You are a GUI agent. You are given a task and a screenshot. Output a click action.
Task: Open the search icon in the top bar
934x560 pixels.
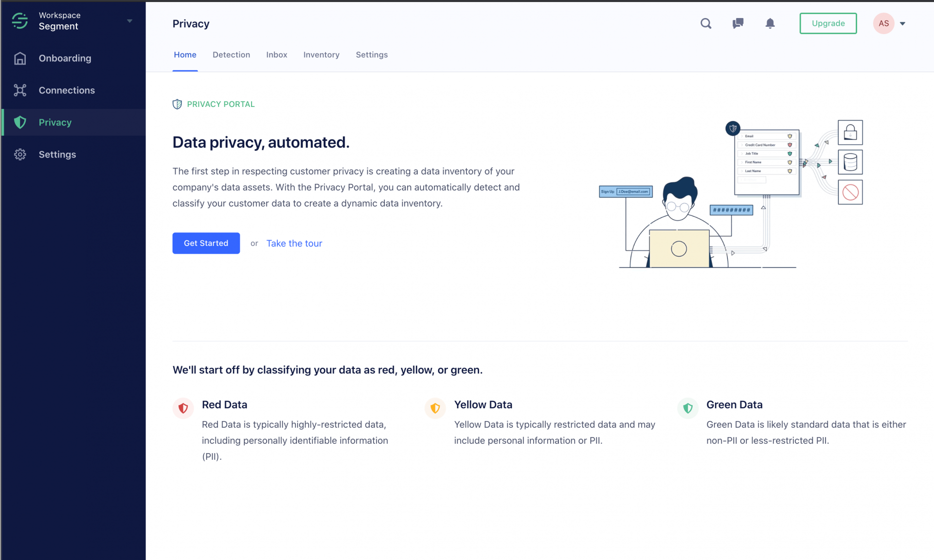[x=706, y=23]
